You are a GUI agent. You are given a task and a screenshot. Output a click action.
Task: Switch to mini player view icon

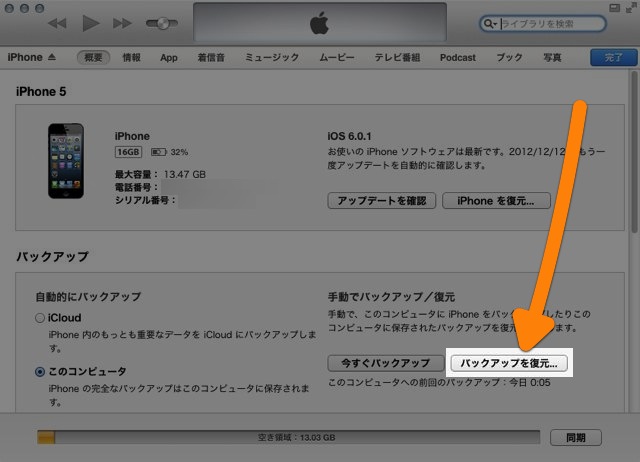click(614, 8)
